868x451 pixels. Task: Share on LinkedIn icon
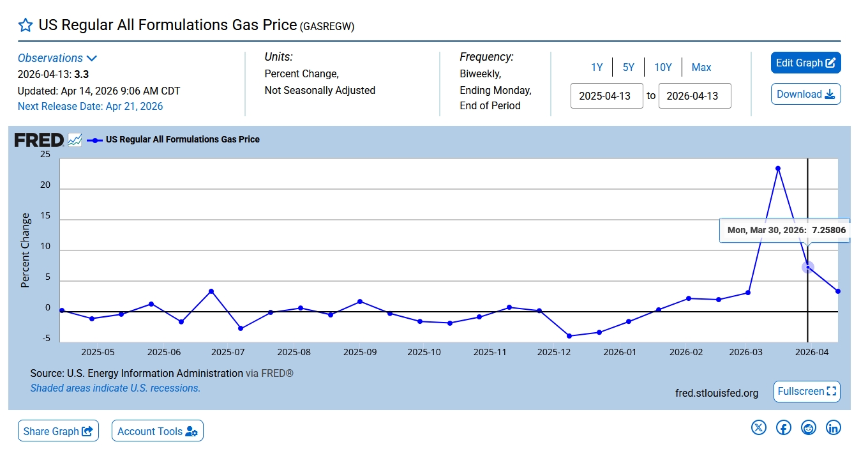(833, 427)
